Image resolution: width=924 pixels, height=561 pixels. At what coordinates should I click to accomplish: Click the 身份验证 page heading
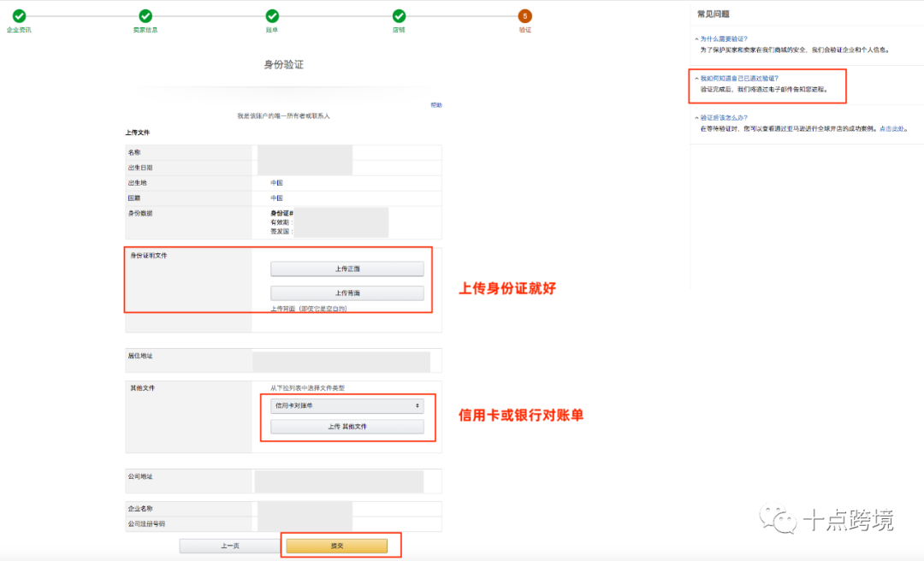pyautogui.click(x=283, y=65)
